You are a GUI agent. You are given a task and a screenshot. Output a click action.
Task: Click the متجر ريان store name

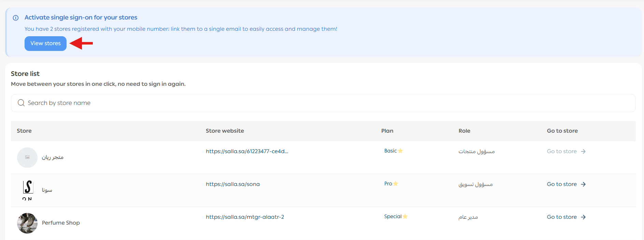click(x=53, y=157)
